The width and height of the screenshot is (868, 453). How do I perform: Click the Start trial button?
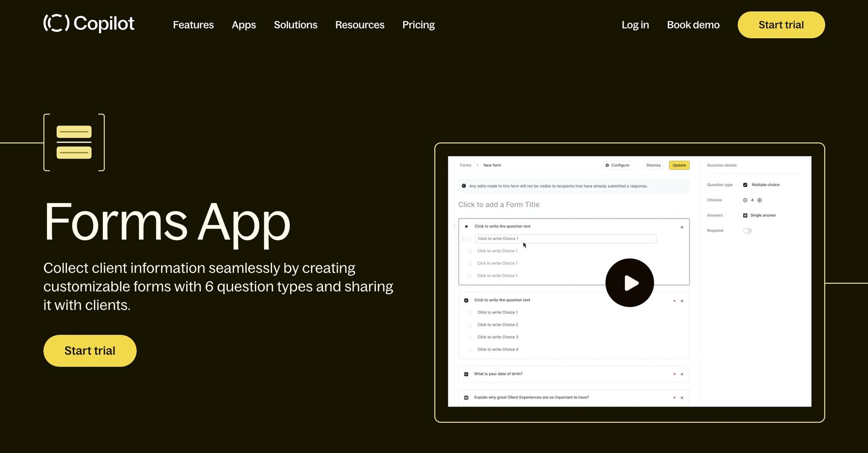click(781, 25)
